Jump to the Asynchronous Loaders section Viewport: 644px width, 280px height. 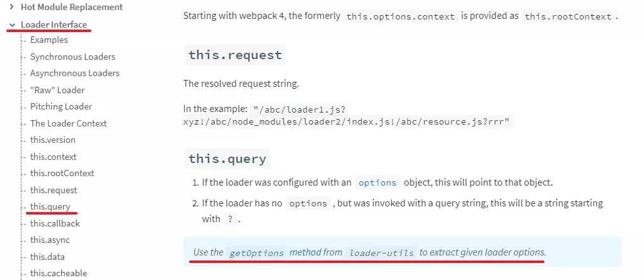pyautogui.click(x=74, y=73)
